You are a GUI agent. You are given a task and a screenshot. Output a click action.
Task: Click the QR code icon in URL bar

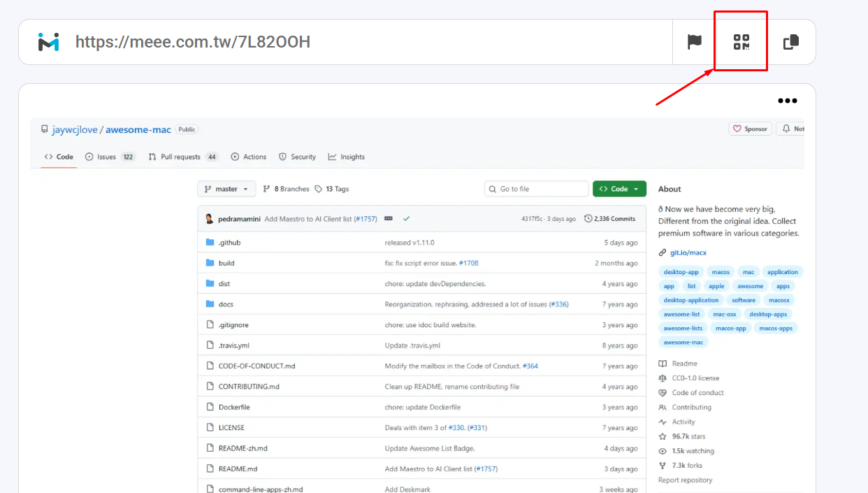point(742,42)
